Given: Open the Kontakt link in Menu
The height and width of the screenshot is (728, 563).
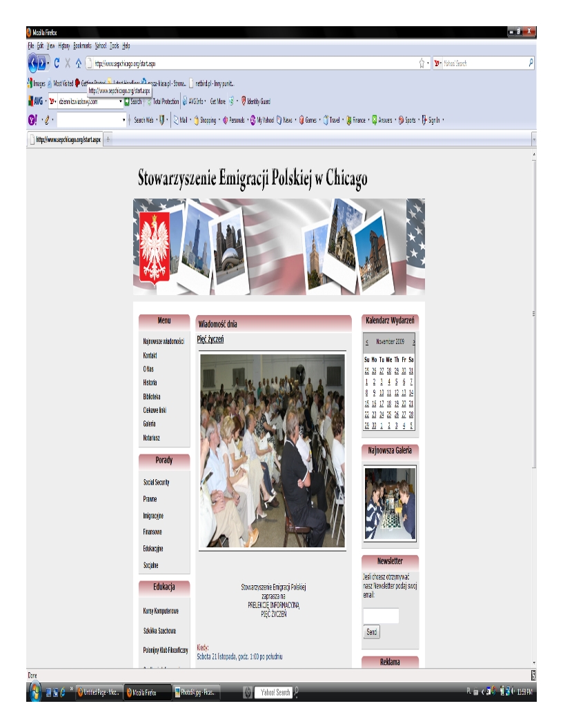Looking at the screenshot, I should (x=150, y=355).
